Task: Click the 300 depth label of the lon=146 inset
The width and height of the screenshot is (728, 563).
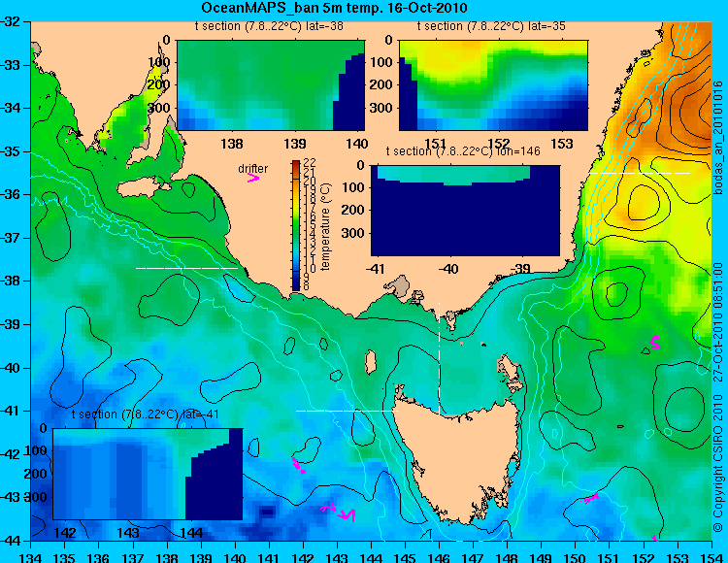Action: coord(355,233)
